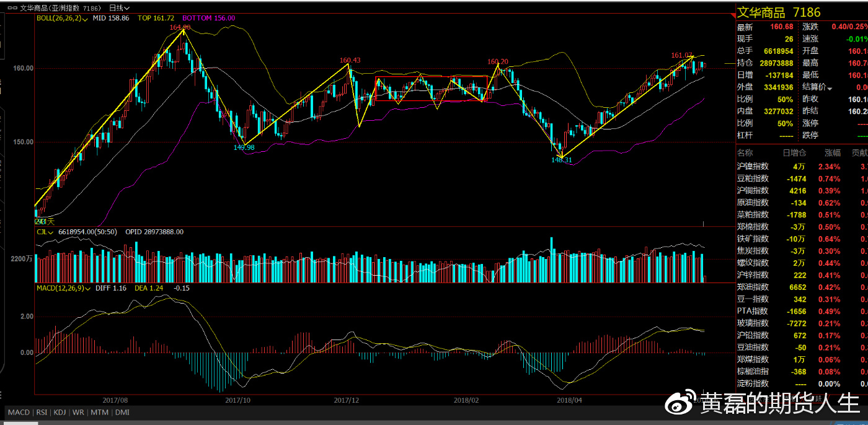Screen dimensions: 868x425
Task: Click the TOP 161.72 Bollinger readout
Action: point(156,18)
